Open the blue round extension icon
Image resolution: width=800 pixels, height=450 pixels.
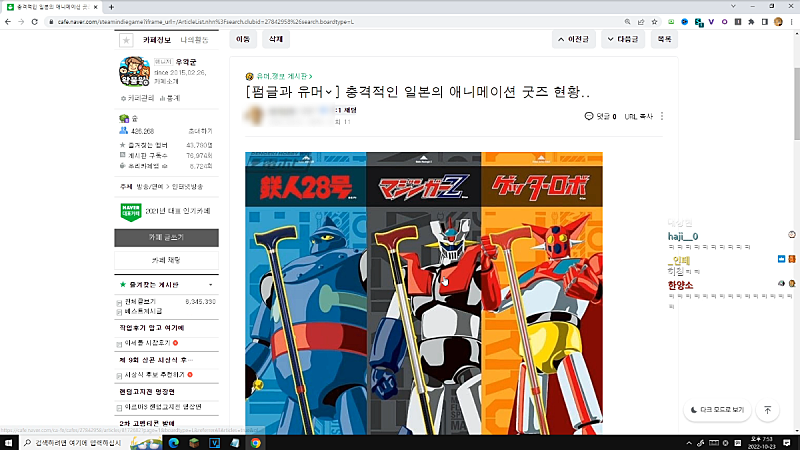(x=685, y=22)
